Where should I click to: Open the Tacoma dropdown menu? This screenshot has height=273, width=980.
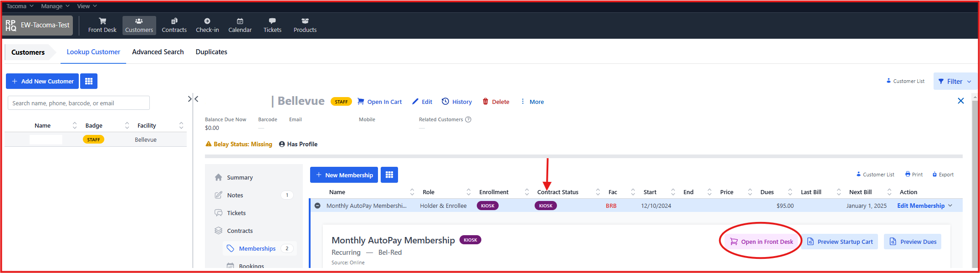tap(20, 6)
